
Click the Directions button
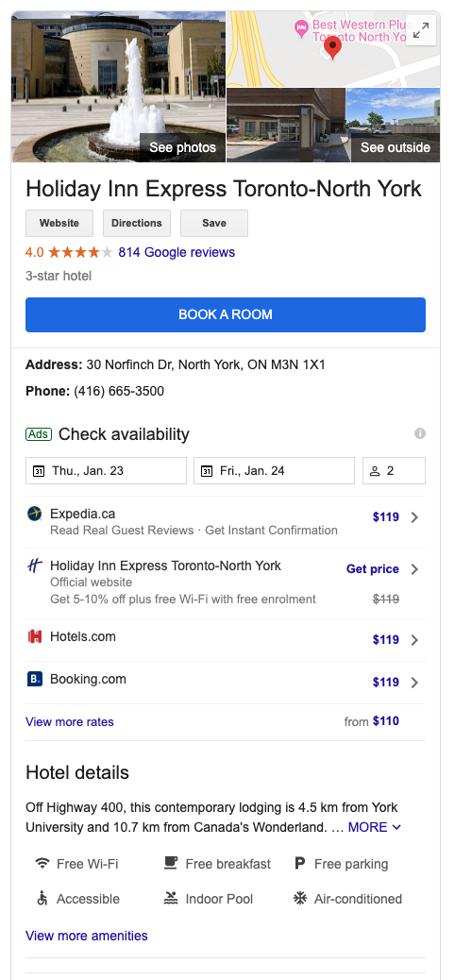(137, 223)
